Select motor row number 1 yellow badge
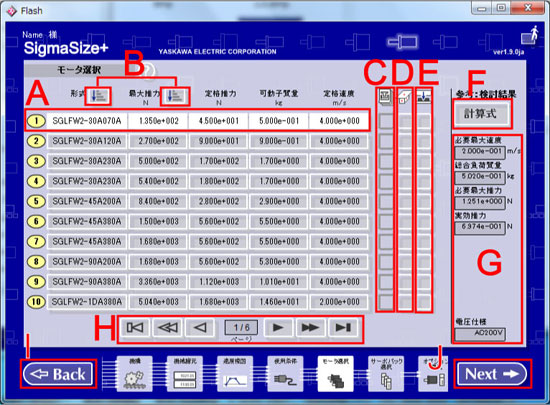Image resolution: width=550 pixels, height=405 pixels. [x=36, y=121]
